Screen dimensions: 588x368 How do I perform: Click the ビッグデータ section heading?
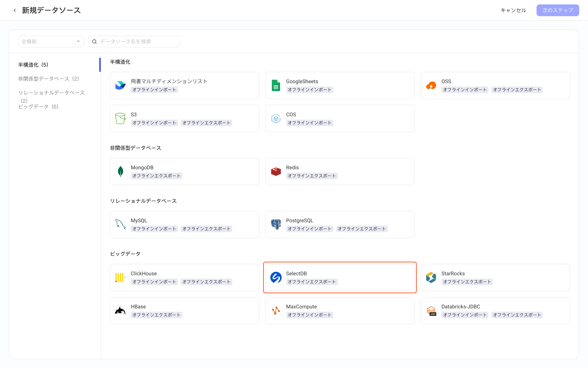pyautogui.click(x=125, y=254)
